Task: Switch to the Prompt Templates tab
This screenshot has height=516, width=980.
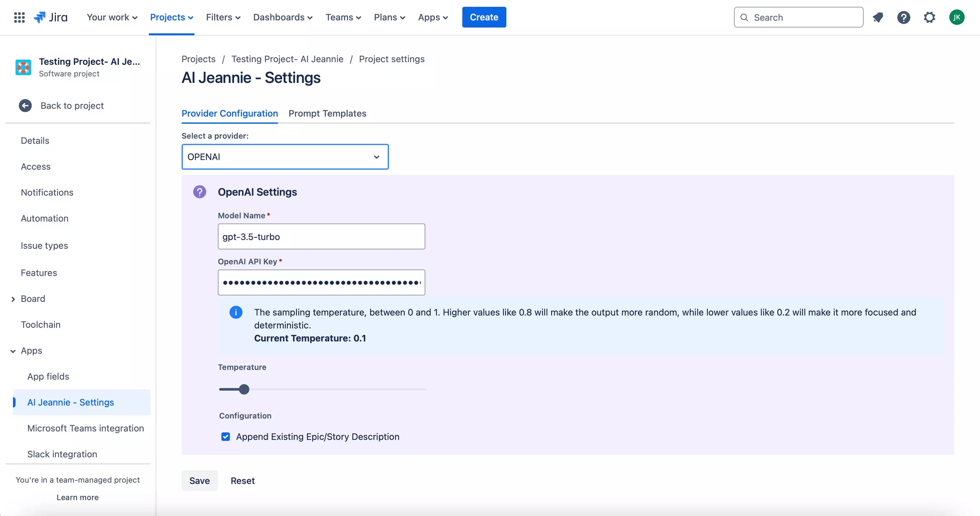Action: 327,113
